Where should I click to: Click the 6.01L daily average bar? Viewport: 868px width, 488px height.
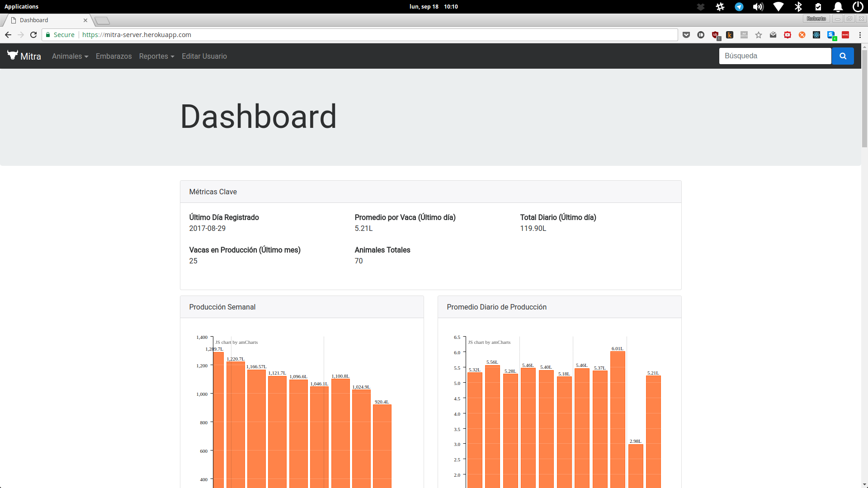pyautogui.click(x=618, y=419)
